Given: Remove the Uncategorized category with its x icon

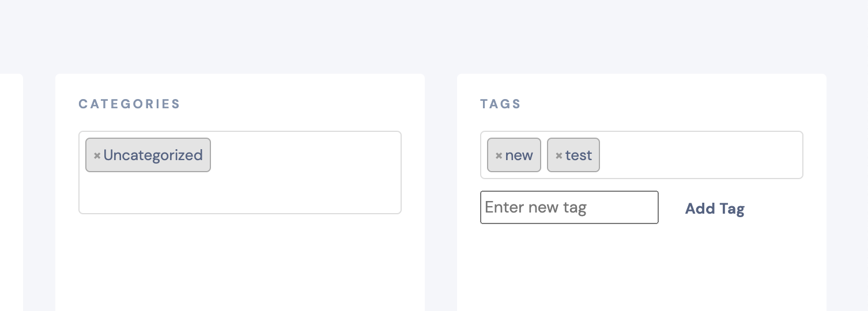Looking at the screenshot, I should pos(97,155).
